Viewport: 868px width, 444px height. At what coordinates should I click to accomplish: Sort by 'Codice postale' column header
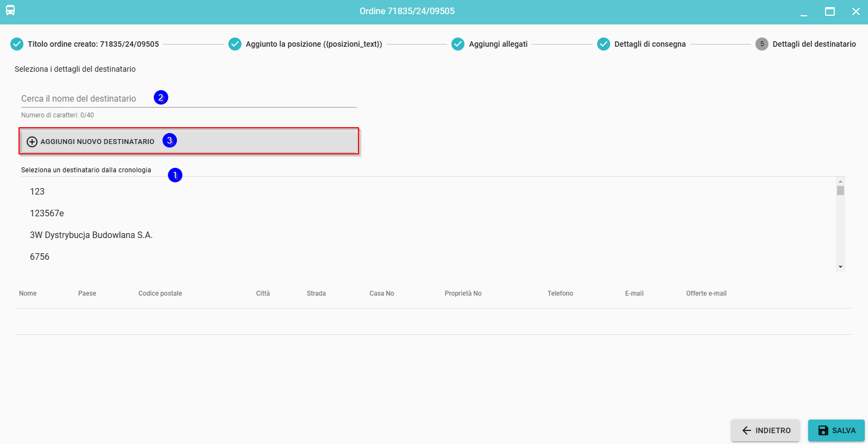pos(160,293)
